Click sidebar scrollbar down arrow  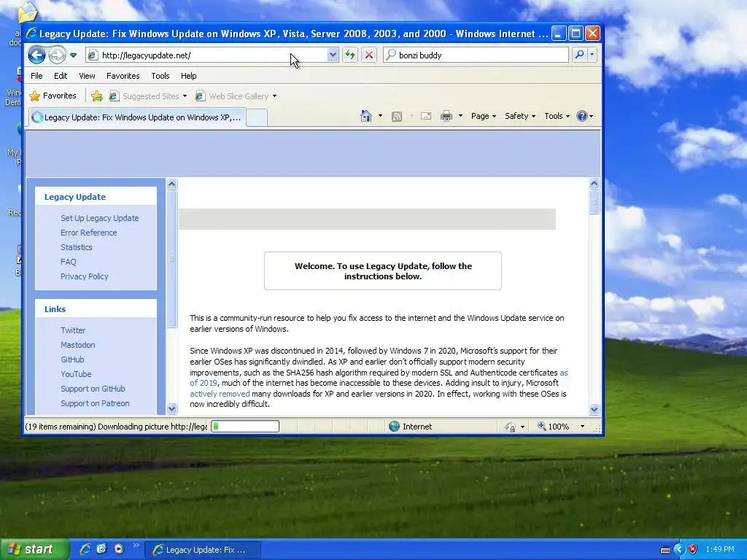pyautogui.click(x=172, y=408)
